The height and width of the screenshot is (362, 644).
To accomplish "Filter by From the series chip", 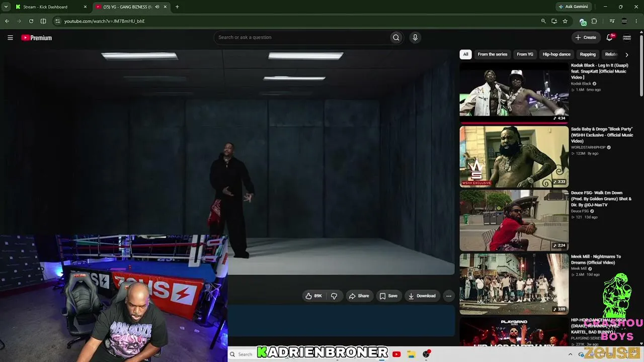I will 493,54.
